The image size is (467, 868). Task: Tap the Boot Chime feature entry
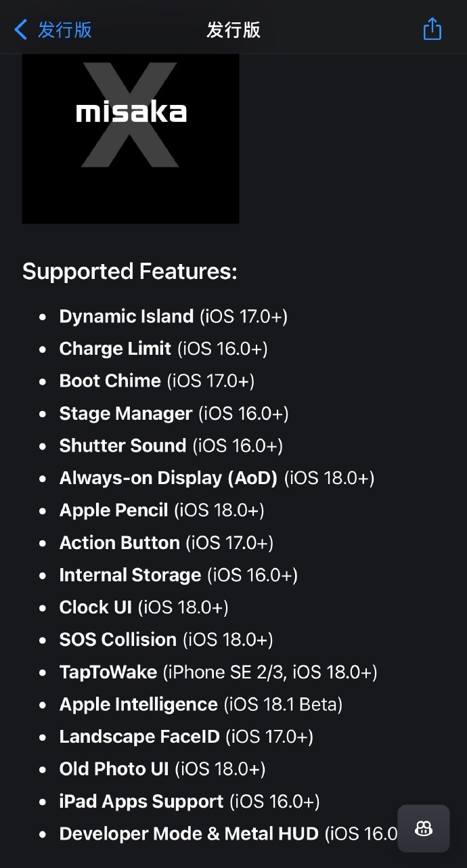click(157, 381)
